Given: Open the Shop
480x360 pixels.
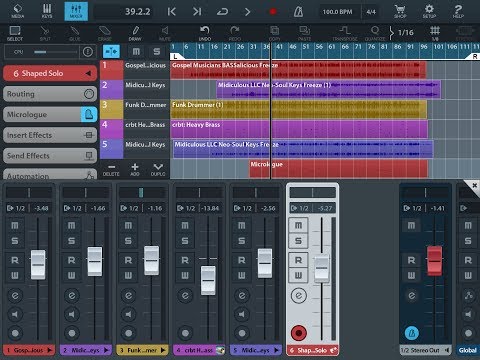Looking at the screenshot, I should tap(400, 11).
